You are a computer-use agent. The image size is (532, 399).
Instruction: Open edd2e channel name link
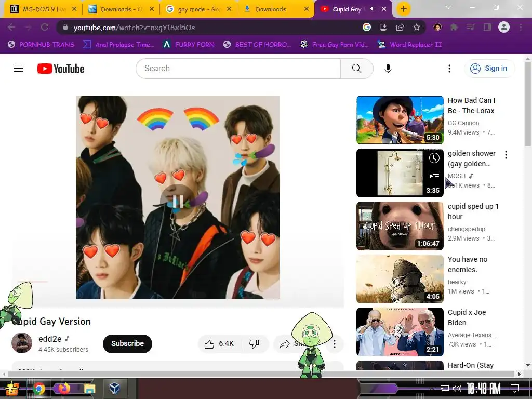(x=50, y=339)
